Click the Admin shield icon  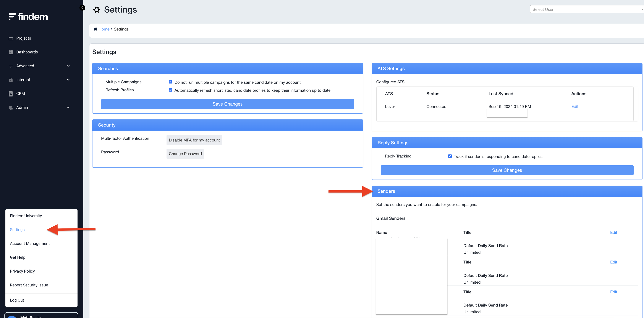11,108
